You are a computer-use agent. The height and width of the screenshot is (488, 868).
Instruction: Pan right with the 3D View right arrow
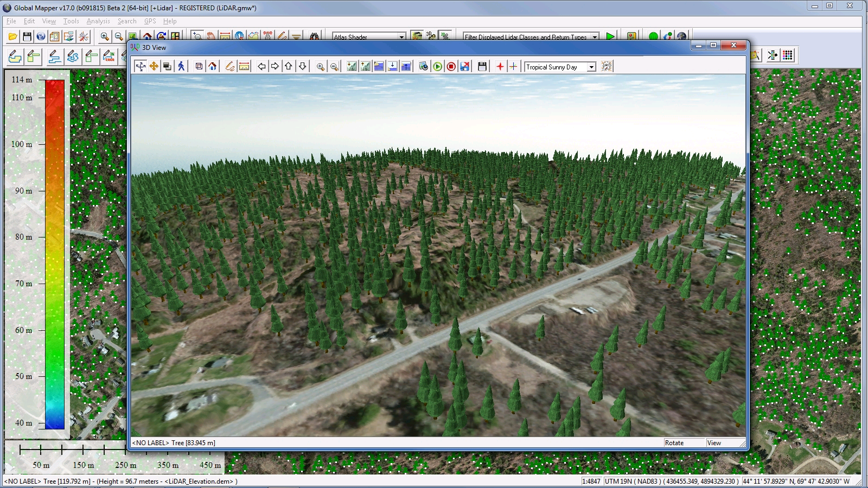coord(275,66)
